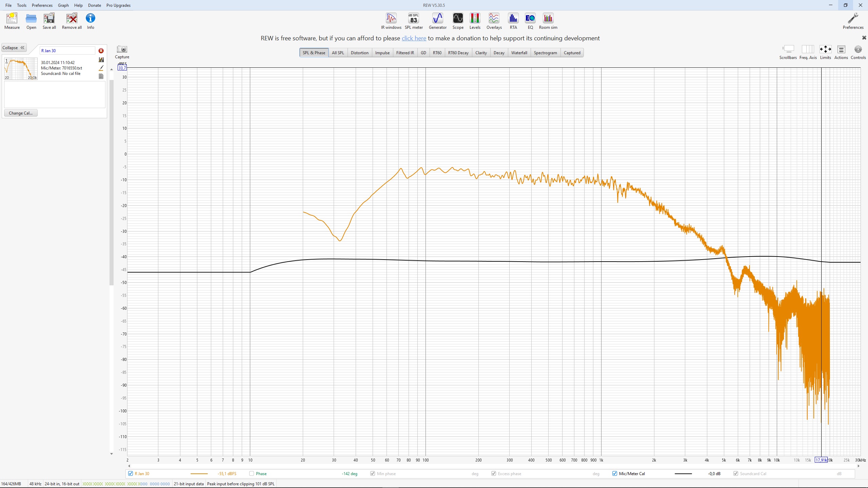Switch to the Spectrogram tab
This screenshot has width=868, height=488.
(x=545, y=53)
